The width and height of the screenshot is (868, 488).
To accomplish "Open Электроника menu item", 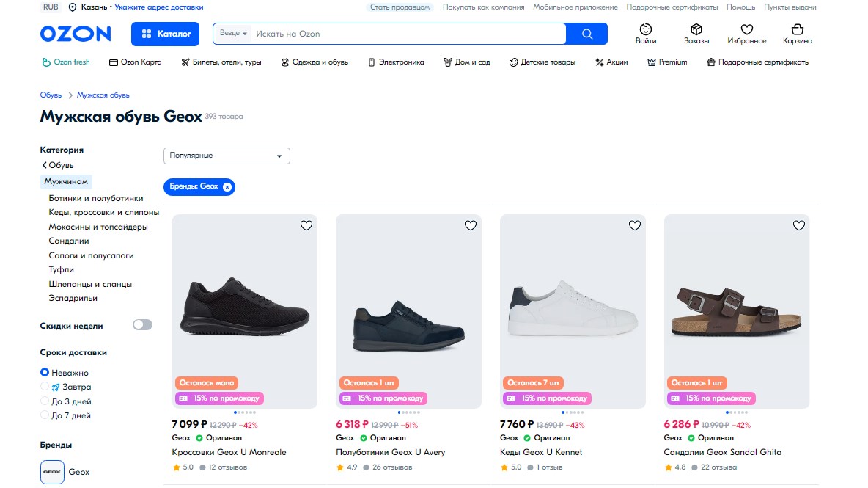I will click(x=396, y=62).
